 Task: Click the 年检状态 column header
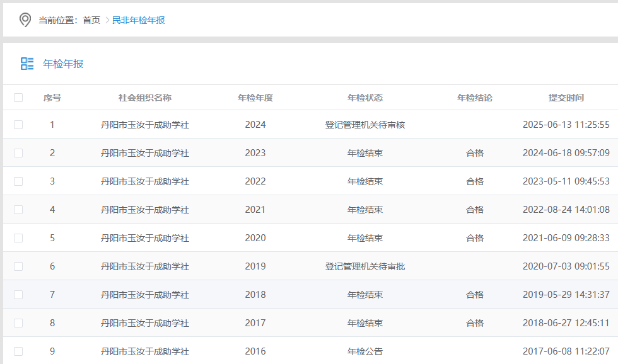pos(365,98)
